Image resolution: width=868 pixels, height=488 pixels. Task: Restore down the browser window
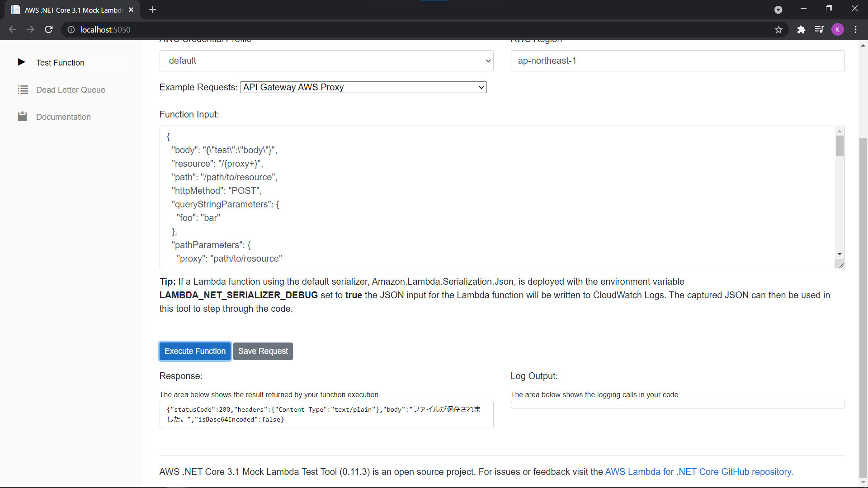click(829, 9)
